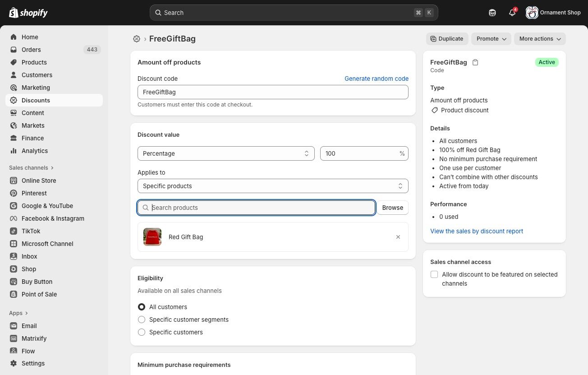Remove Red Gift Bag with X icon
588x375 pixels.
[x=398, y=237]
